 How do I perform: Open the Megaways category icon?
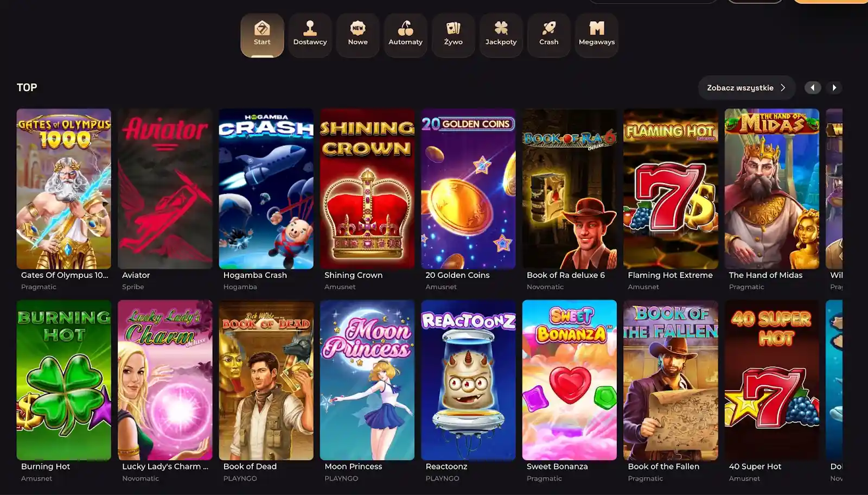click(x=596, y=28)
